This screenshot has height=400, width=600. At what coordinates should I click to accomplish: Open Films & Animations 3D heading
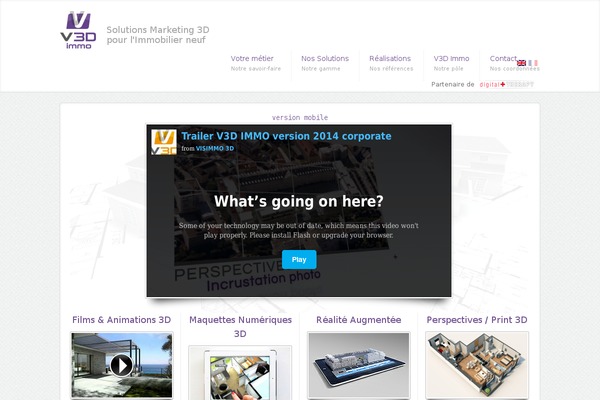122,320
